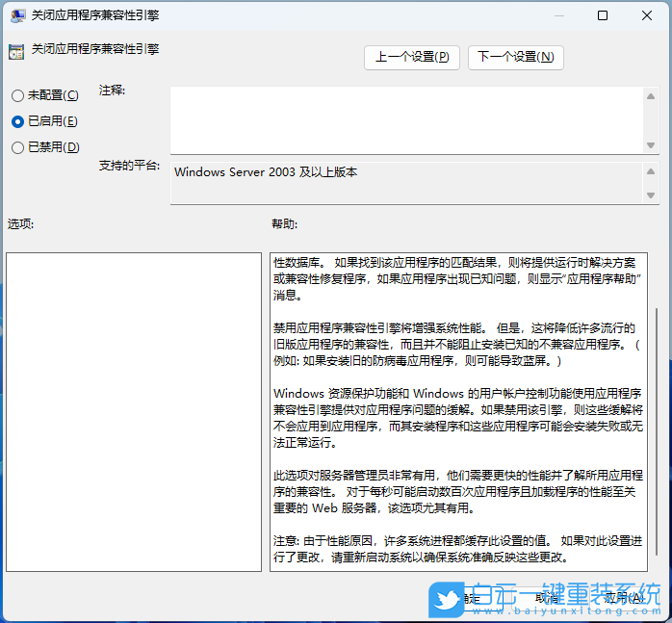Viewport: 672px width, 623px height.
Task: Select the 已启用(E) radio option
Action: [44, 121]
